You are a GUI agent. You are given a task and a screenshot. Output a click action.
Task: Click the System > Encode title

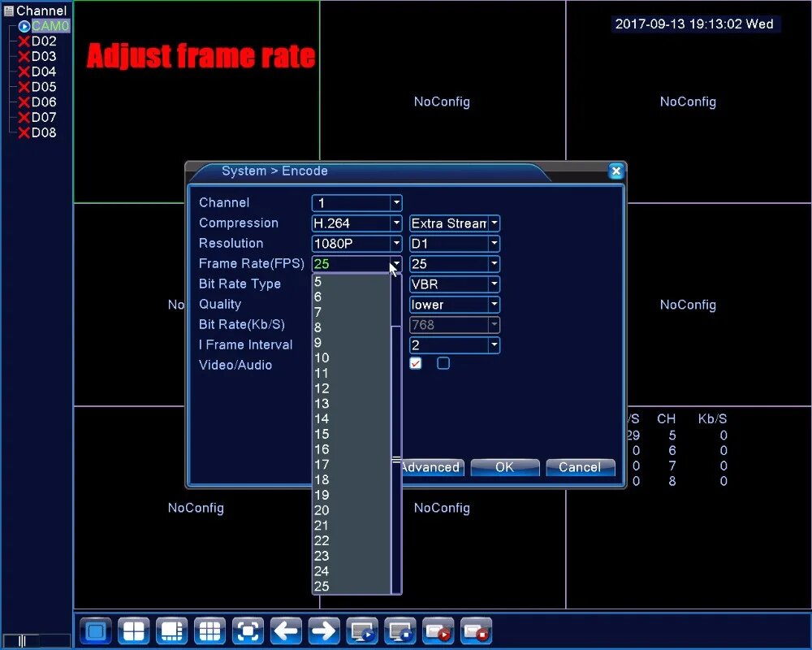274,171
